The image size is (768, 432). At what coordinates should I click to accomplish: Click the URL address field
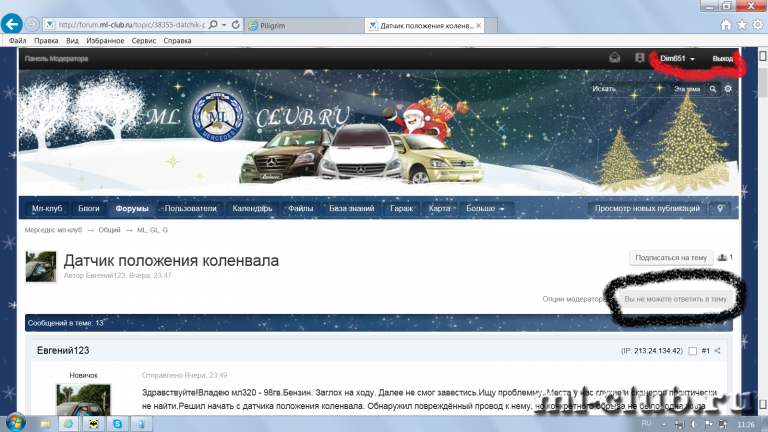(131, 25)
